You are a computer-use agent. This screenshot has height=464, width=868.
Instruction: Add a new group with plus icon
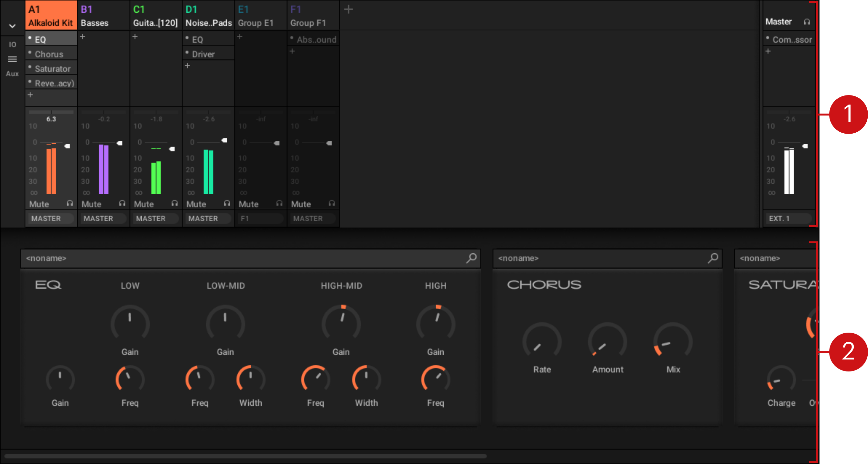click(348, 9)
